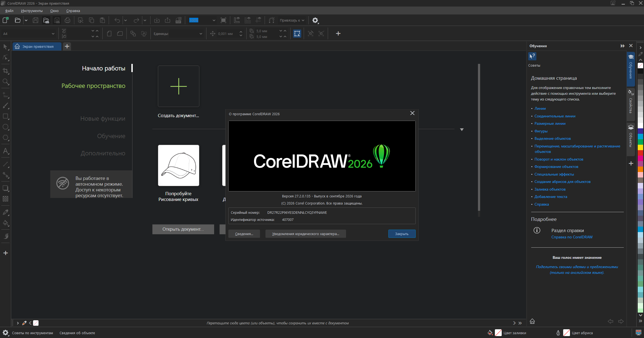Toggle landscape page orientation button
The height and width of the screenshot is (338, 644).
coord(120,34)
